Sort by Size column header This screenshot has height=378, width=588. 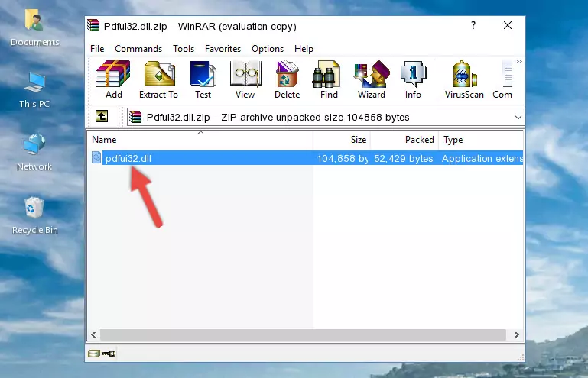pyautogui.click(x=342, y=140)
